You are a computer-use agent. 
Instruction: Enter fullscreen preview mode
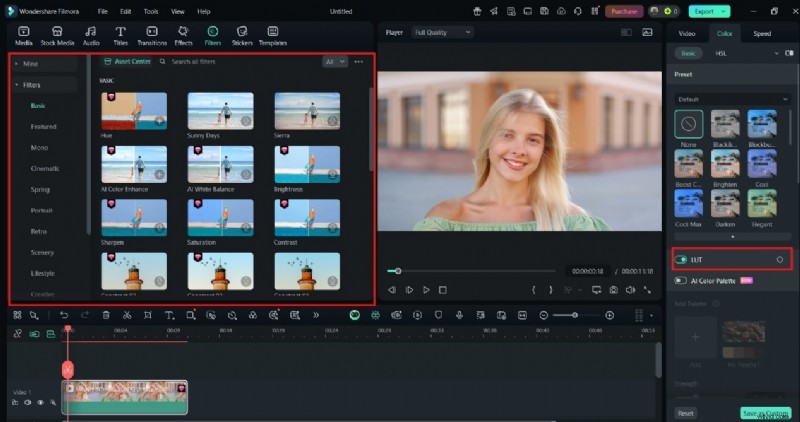click(x=647, y=290)
